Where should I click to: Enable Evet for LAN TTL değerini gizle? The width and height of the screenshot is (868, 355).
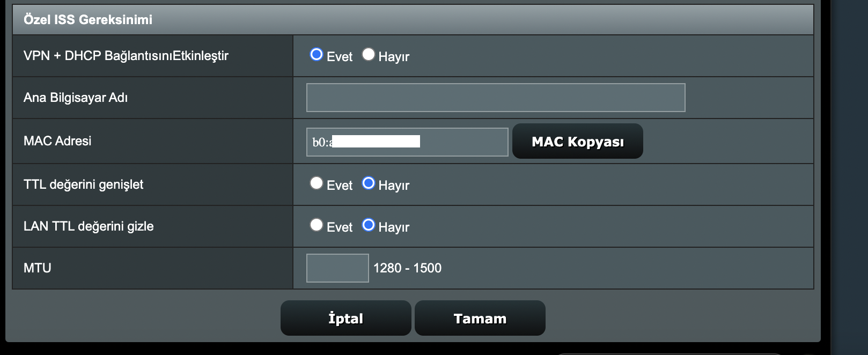tap(317, 225)
